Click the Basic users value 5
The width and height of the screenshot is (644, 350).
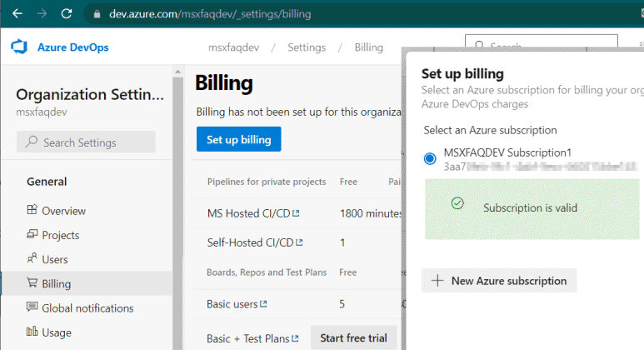342,304
